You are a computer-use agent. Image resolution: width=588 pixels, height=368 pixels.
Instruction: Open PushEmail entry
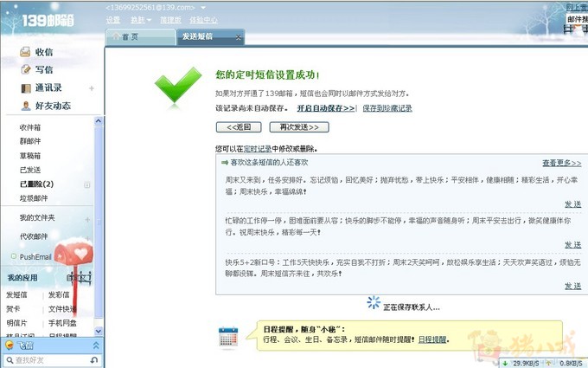click(35, 257)
